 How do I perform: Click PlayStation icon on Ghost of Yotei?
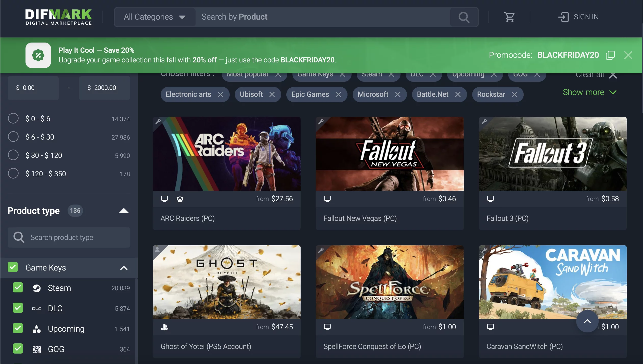click(x=164, y=327)
